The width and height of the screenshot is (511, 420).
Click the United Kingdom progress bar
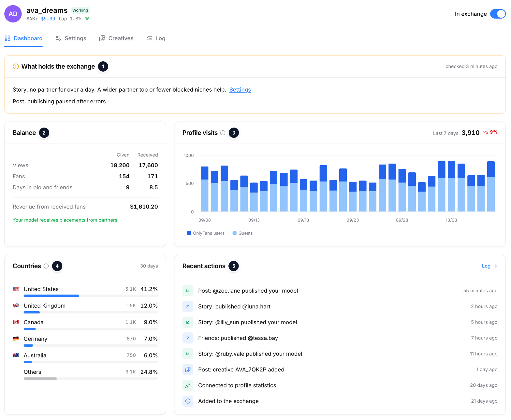[x=91, y=312]
